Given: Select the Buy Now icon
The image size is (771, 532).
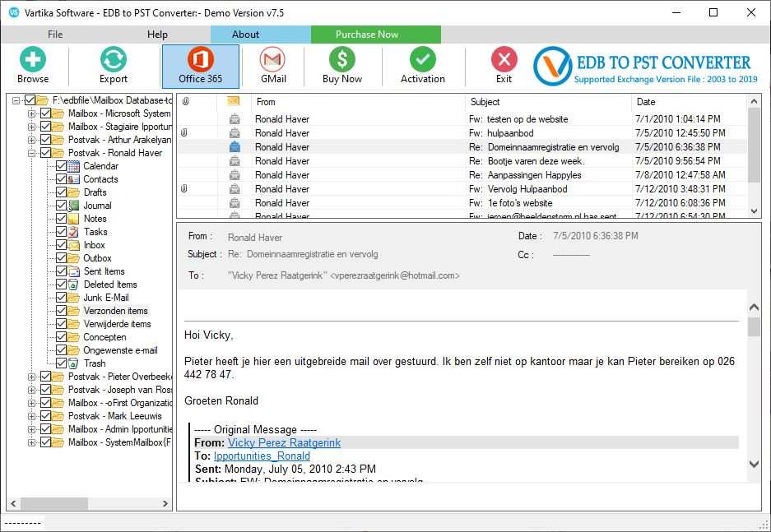Looking at the screenshot, I should [x=342, y=66].
